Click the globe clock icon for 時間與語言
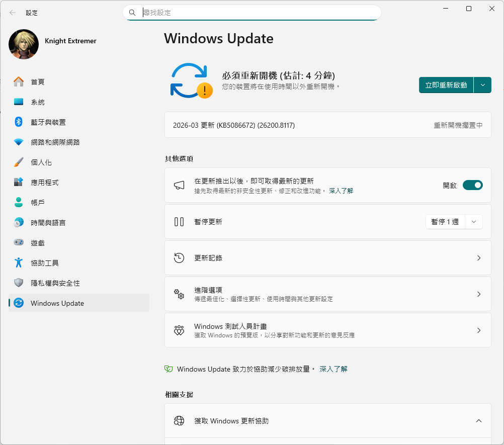504x445 pixels. pos(19,222)
